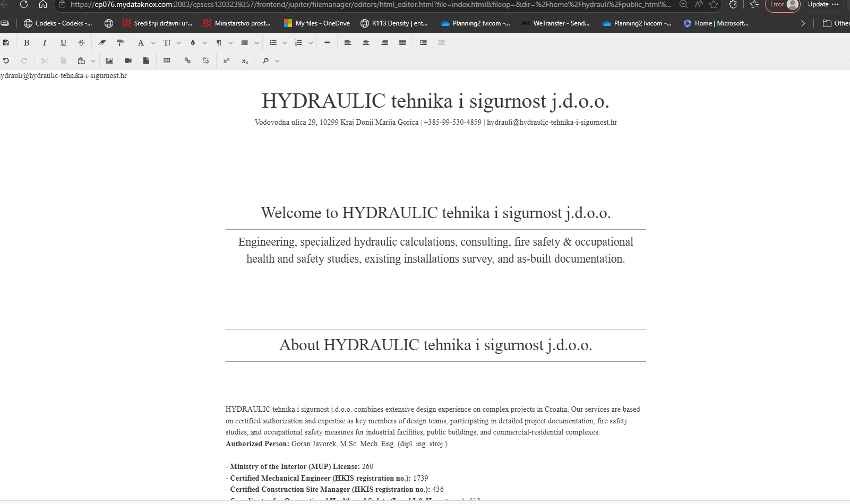Go to the browser home page
Viewport: 850px width, 504px height.
tap(43, 4)
